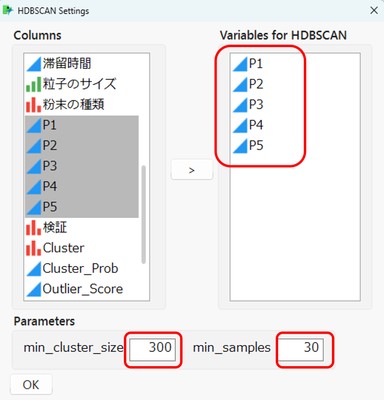Select P5 in the Columns list
384x400 pixels.
[82, 207]
